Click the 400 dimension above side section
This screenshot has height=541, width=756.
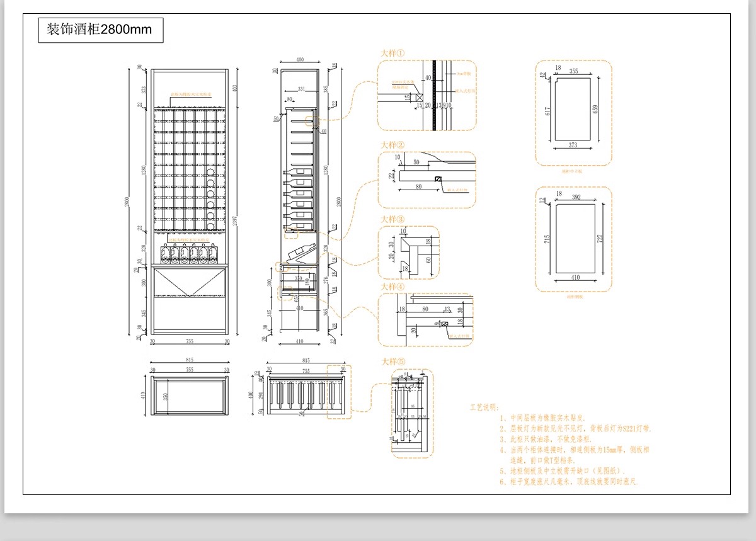pos(300,60)
